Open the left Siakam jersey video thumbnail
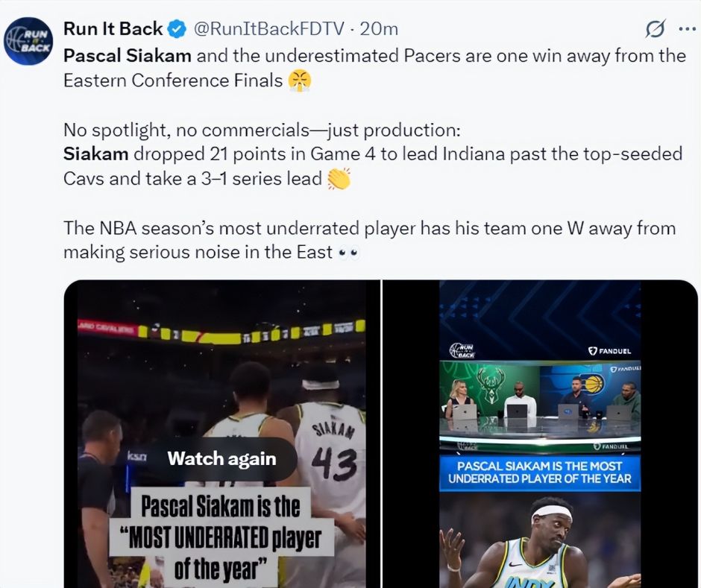Viewport: 701px width, 588px height. point(222,434)
